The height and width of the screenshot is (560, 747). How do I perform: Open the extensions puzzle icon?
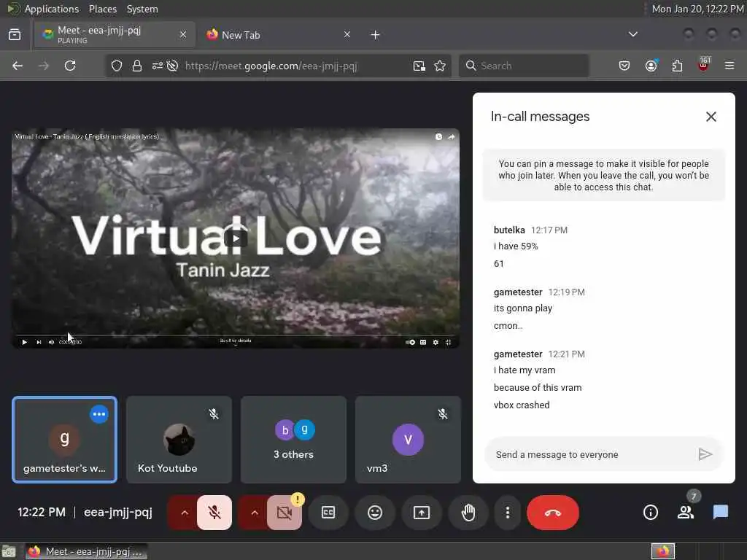pyautogui.click(x=677, y=66)
